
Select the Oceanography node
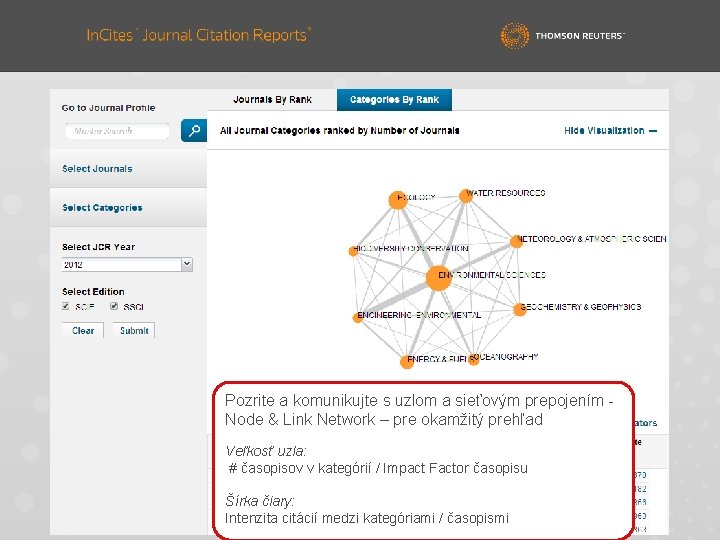click(473, 360)
